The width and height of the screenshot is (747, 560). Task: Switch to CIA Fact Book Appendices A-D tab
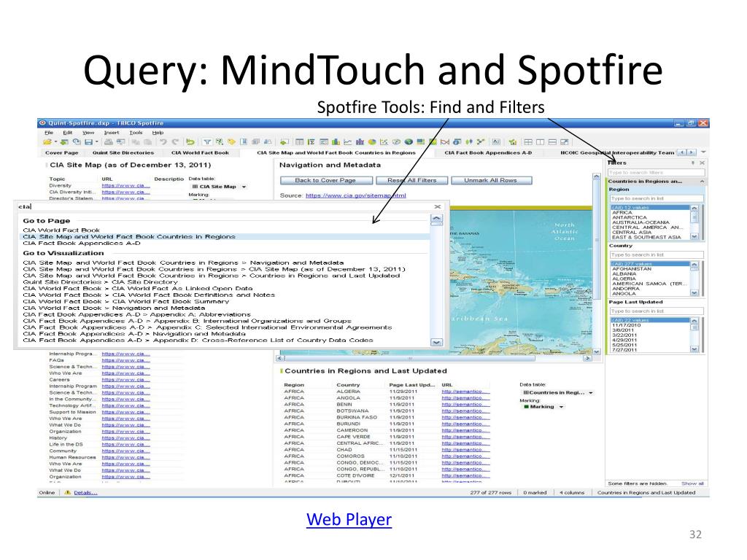[488, 153]
